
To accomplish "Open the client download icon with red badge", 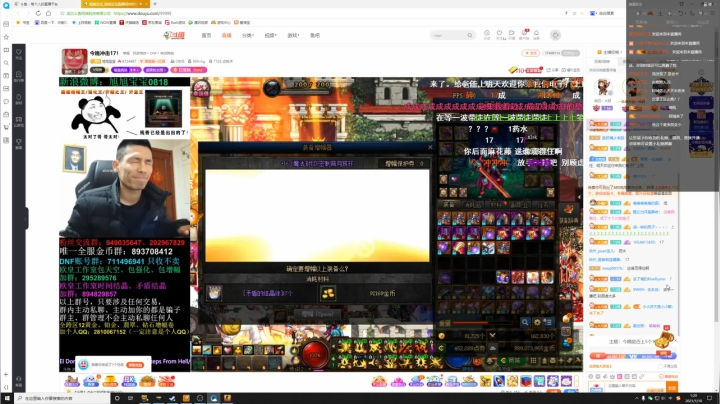I will click(524, 34).
